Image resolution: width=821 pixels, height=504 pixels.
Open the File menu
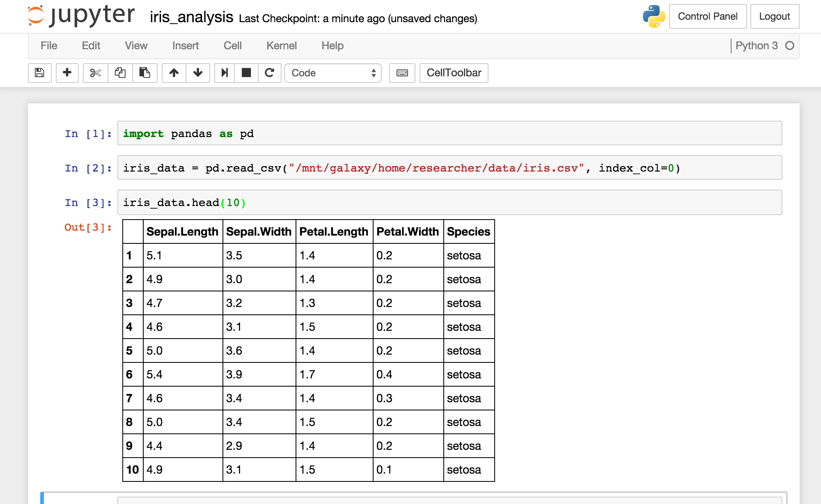pyautogui.click(x=49, y=46)
